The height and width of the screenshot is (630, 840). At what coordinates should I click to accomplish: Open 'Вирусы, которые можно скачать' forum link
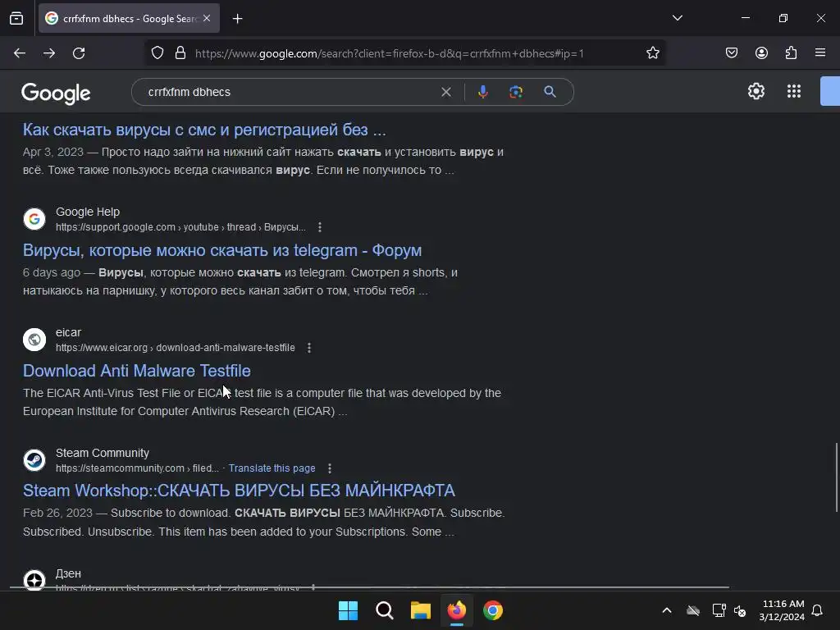click(221, 250)
